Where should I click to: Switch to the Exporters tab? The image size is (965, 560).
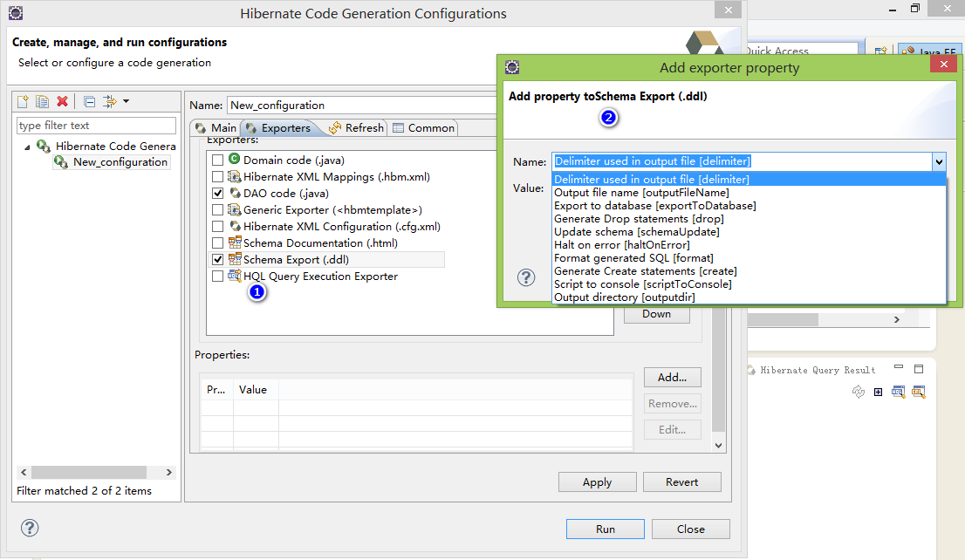click(278, 127)
